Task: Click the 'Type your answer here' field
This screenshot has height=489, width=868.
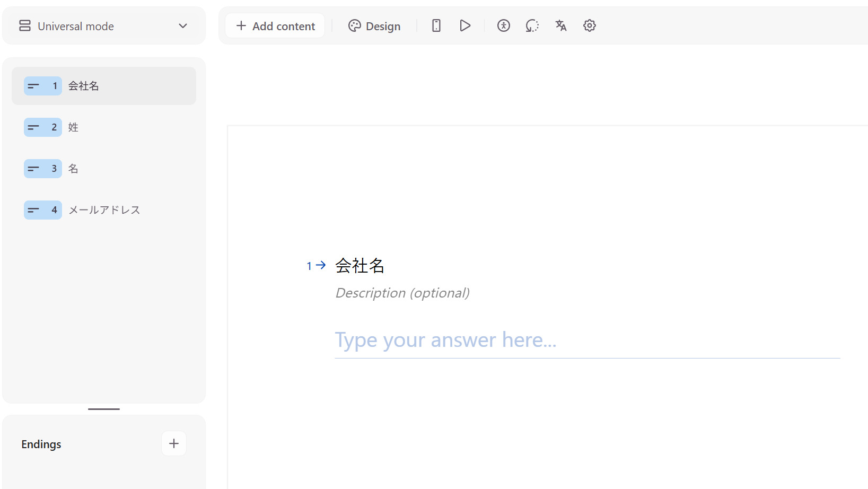Action: pyautogui.click(x=587, y=340)
